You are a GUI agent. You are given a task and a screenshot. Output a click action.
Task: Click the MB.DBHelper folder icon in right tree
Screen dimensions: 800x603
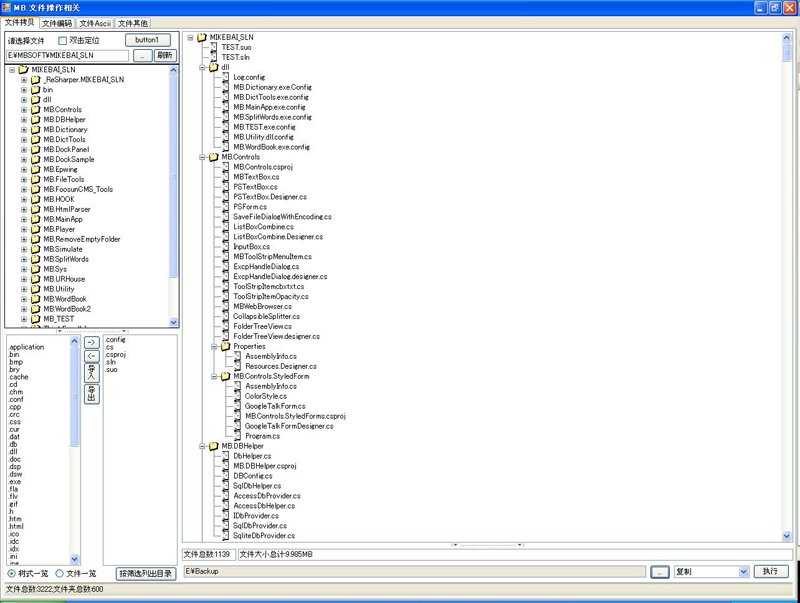213,446
